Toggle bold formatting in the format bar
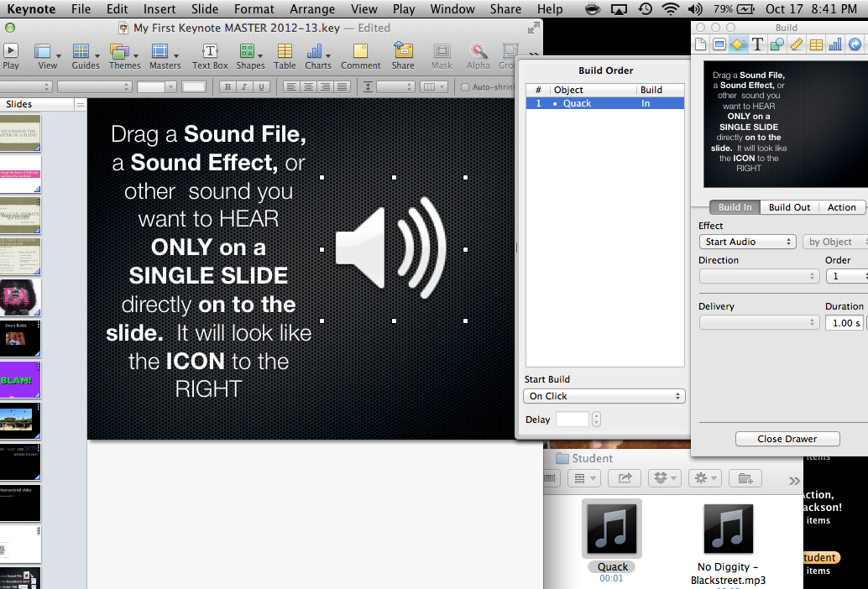868x589 pixels. tap(227, 86)
